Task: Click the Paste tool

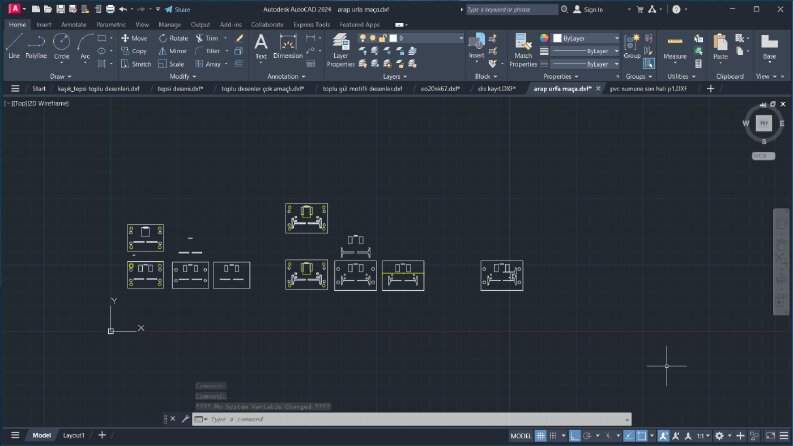Action: pos(720,47)
